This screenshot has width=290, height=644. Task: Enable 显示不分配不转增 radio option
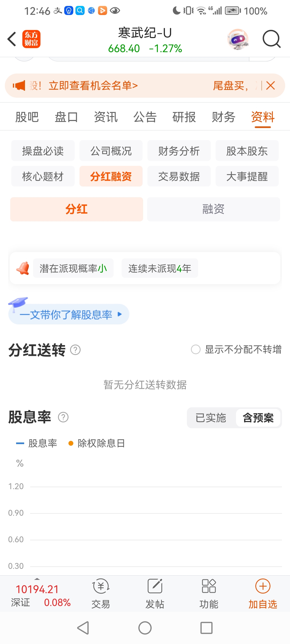(x=196, y=349)
